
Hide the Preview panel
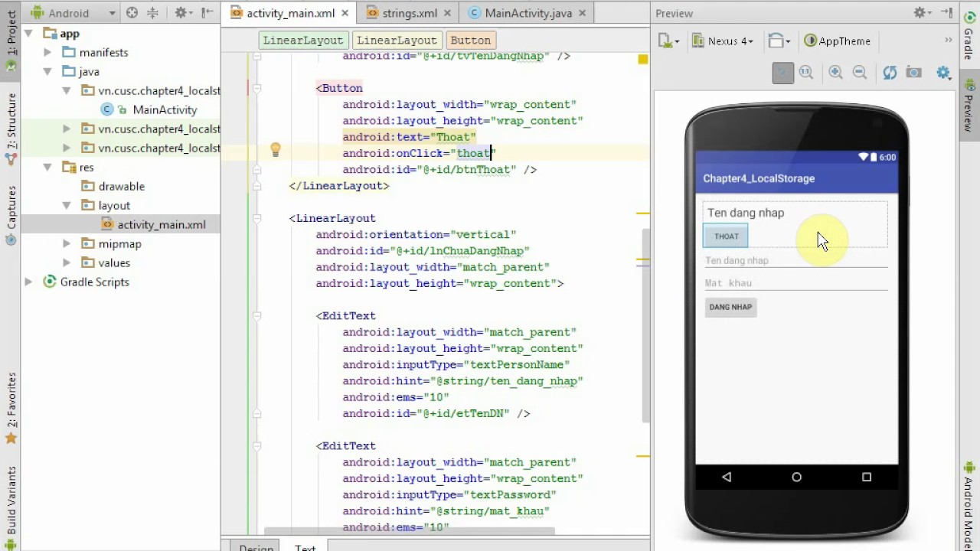point(947,13)
